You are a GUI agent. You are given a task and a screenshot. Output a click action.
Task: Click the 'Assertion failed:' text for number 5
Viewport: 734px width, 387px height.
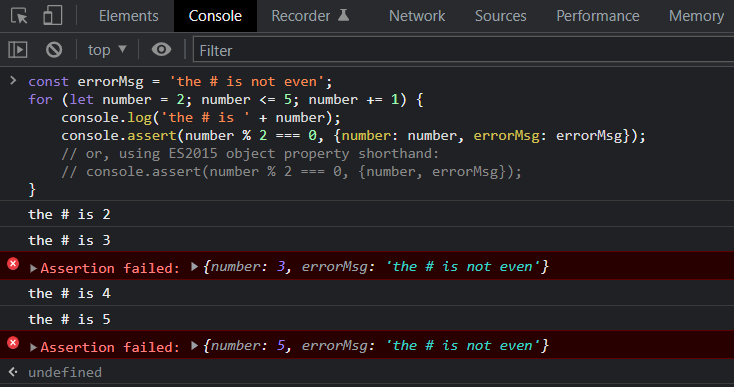110,347
